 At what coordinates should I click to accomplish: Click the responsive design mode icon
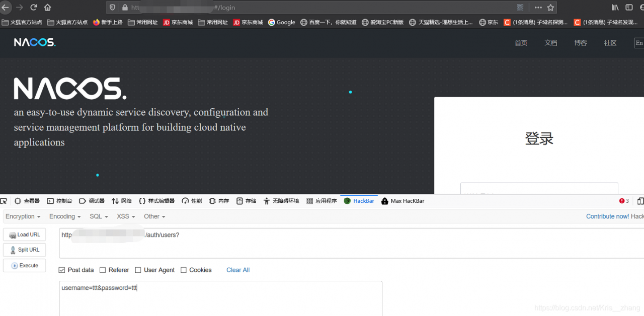(x=640, y=201)
